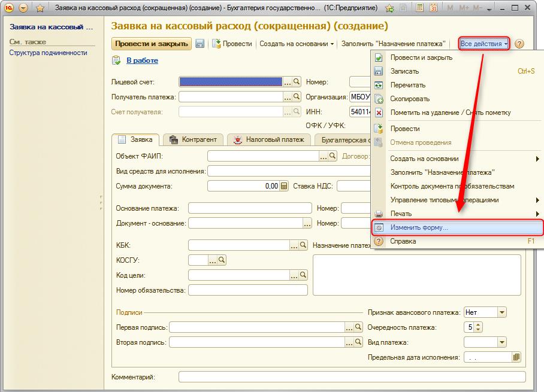
Task: Click the save (diskette) icon in the toolbar
Action: coord(200,44)
